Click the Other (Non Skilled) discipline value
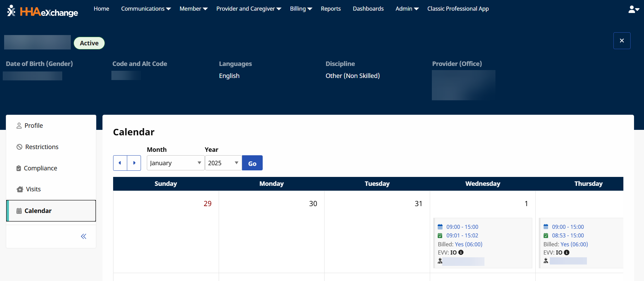 pyautogui.click(x=353, y=76)
